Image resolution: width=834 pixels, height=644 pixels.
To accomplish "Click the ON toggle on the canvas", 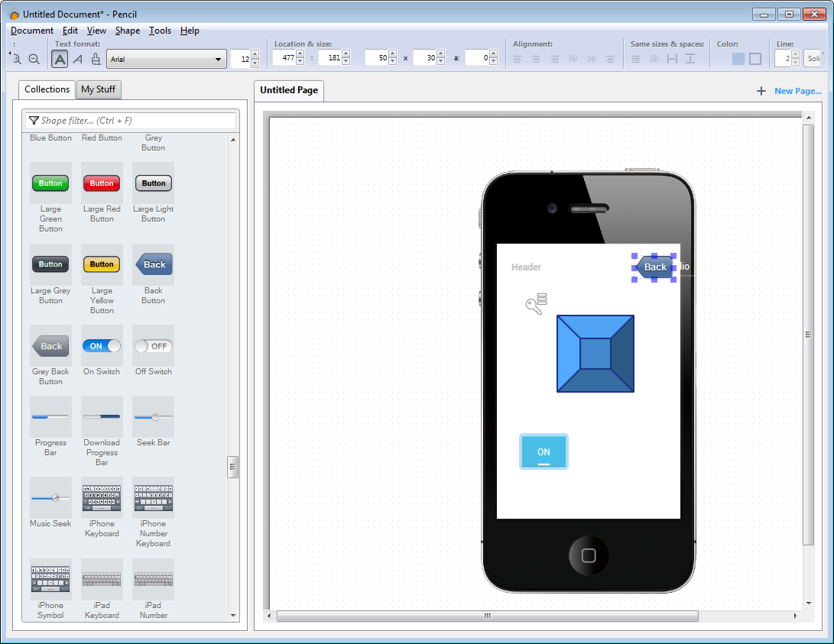I will pos(544,451).
